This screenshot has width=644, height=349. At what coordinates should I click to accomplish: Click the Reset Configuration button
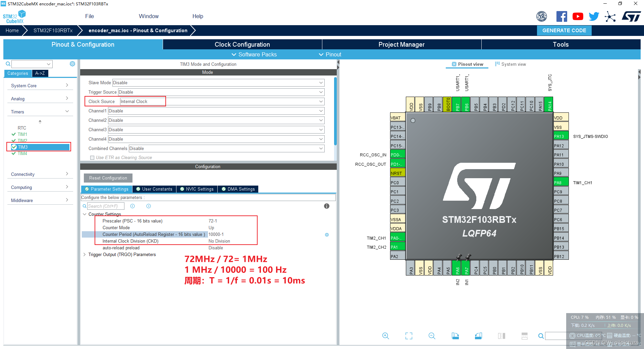108,178
